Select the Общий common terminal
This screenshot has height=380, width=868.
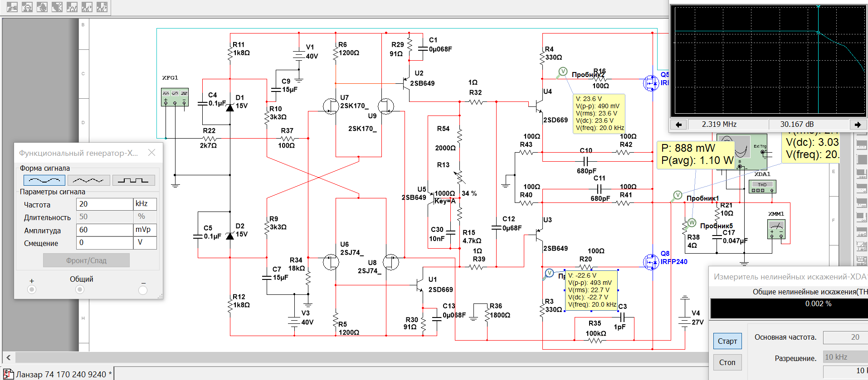coord(80,289)
